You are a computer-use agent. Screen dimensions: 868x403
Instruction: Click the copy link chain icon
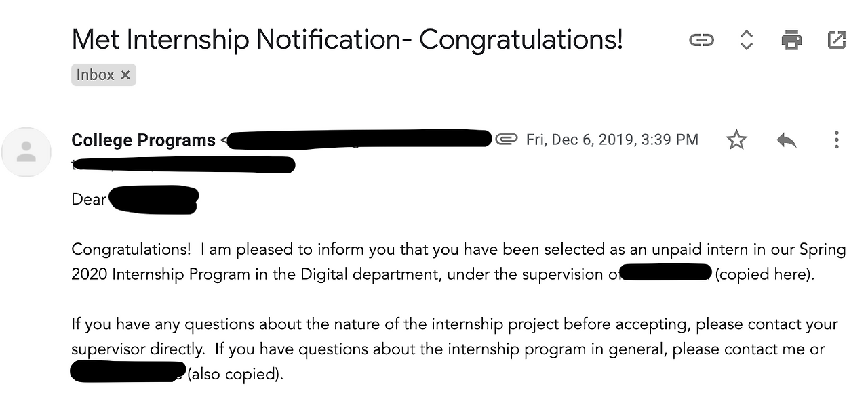[701, 41]
